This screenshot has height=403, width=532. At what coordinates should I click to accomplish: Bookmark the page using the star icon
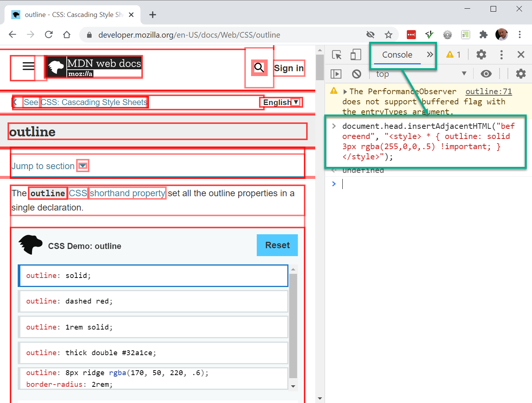(x=389, y=34)
